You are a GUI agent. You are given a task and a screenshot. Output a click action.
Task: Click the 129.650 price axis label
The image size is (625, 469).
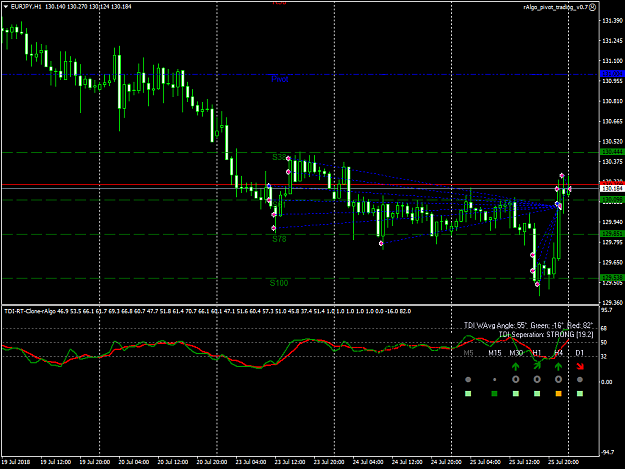pyautogui.click(x=612, y=263)
